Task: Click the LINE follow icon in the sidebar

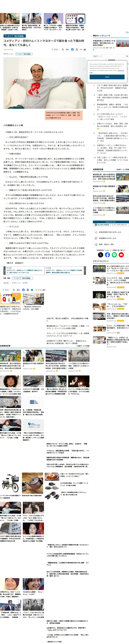Action: (x=114, y=255)
